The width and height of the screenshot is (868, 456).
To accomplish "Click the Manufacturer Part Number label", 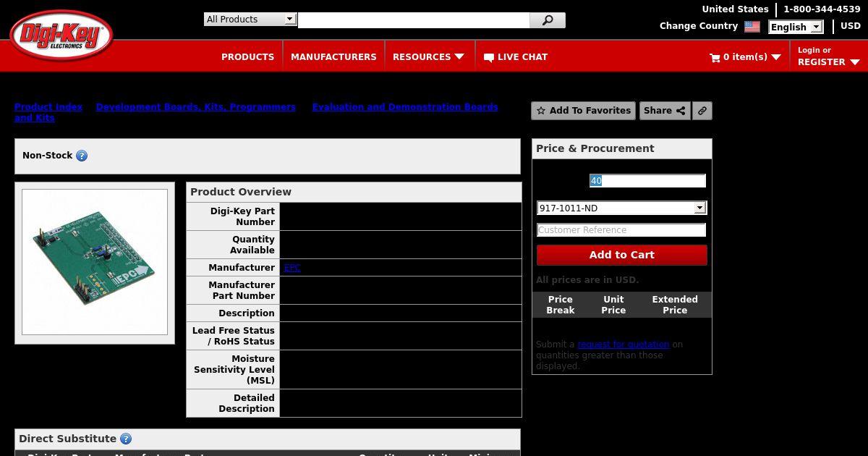I will tap(233, 290).
